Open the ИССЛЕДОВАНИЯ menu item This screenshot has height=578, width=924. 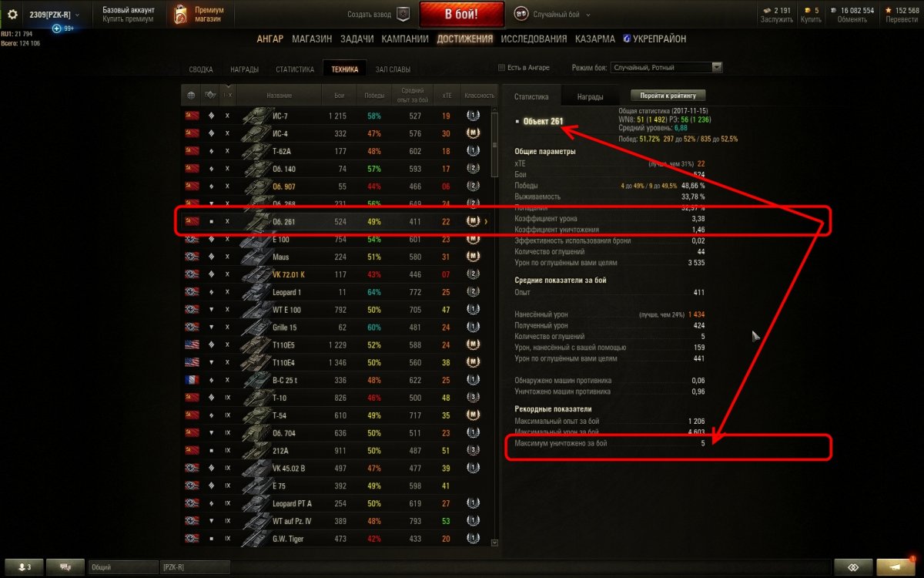(533, 39)
